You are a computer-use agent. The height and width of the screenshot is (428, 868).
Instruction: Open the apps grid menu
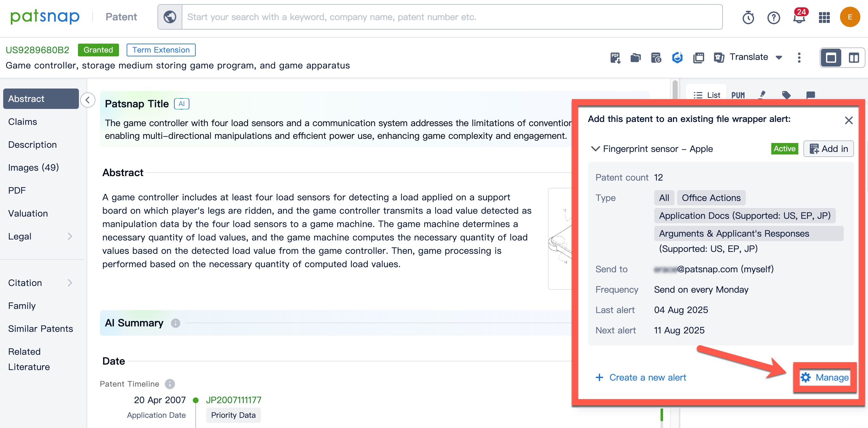pos(824,17)
